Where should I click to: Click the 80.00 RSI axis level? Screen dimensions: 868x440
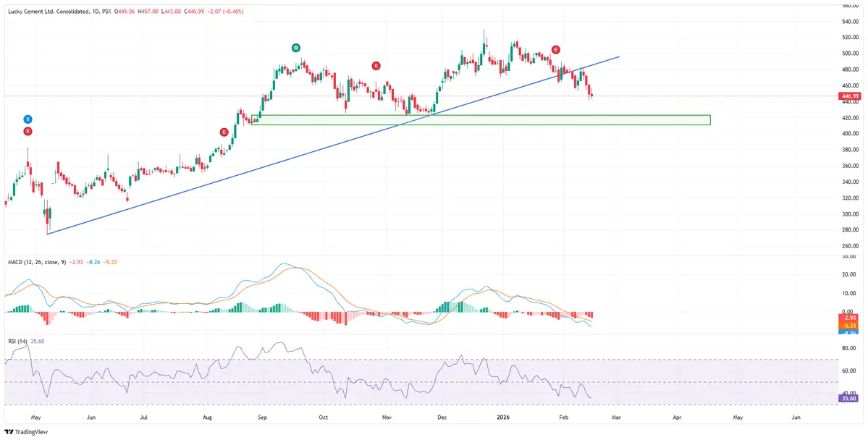tap(851, 349)
